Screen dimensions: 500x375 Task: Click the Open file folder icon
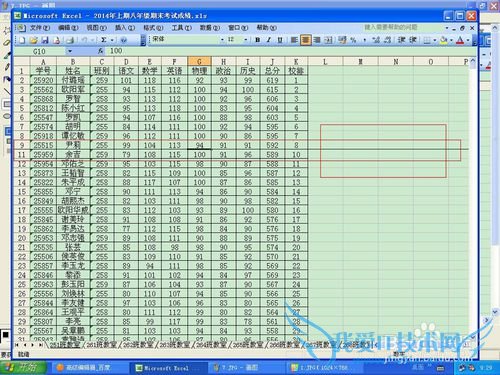point(33,40)
